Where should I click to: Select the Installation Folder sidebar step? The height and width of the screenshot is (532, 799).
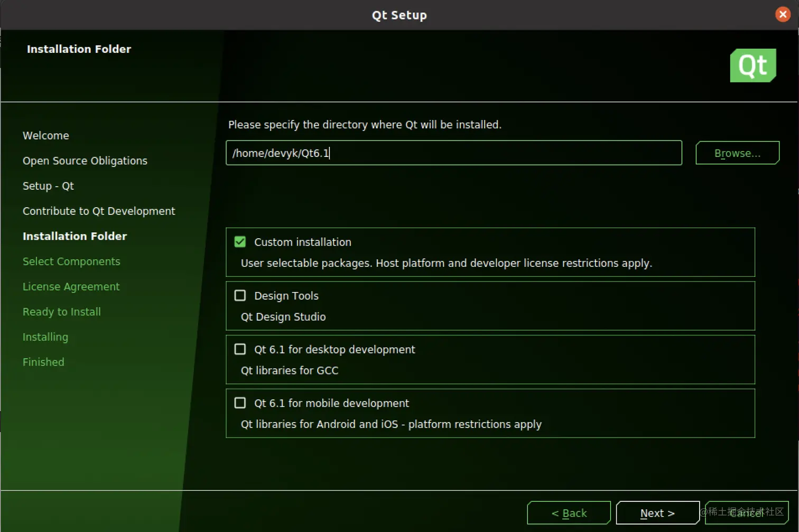tap(75, 236)
